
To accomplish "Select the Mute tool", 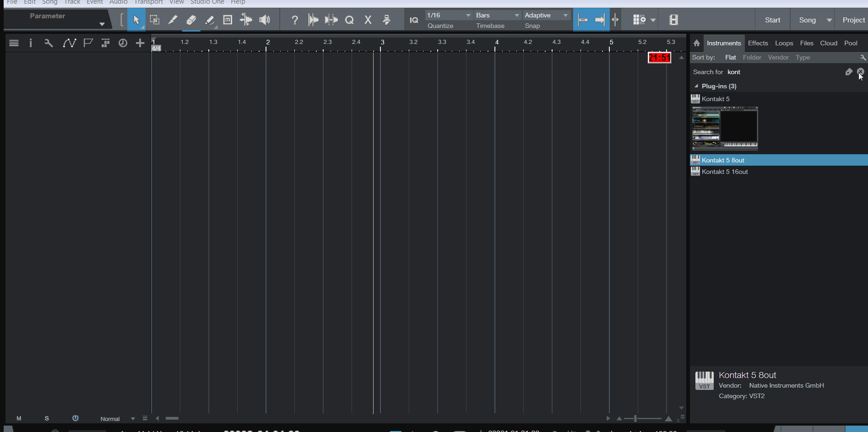I will [x=228, y=20].
